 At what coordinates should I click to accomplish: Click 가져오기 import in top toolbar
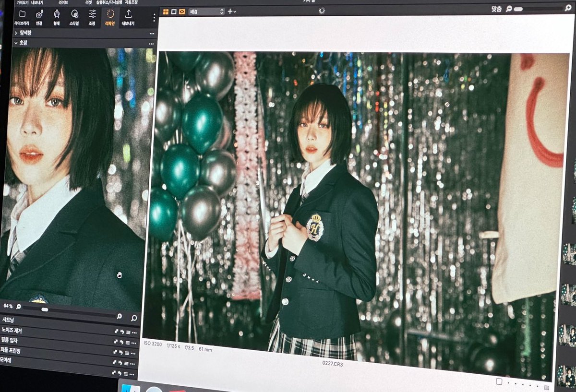pos(23,2)
